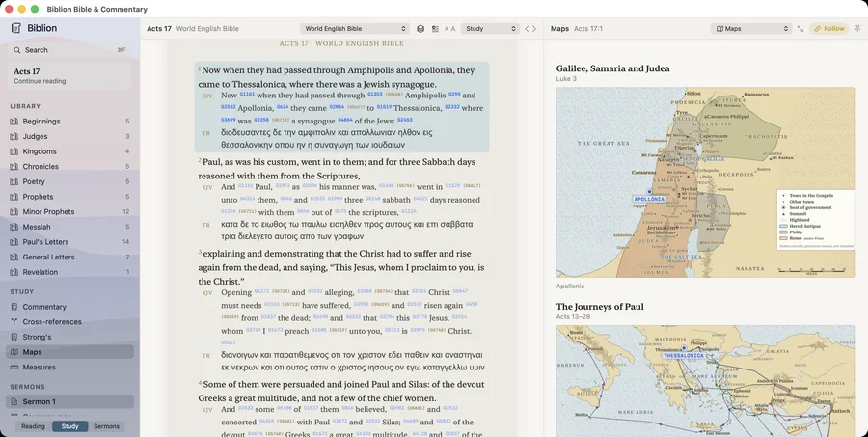Select verse 3 'explaining and demonstrating'

pos(341,267)
